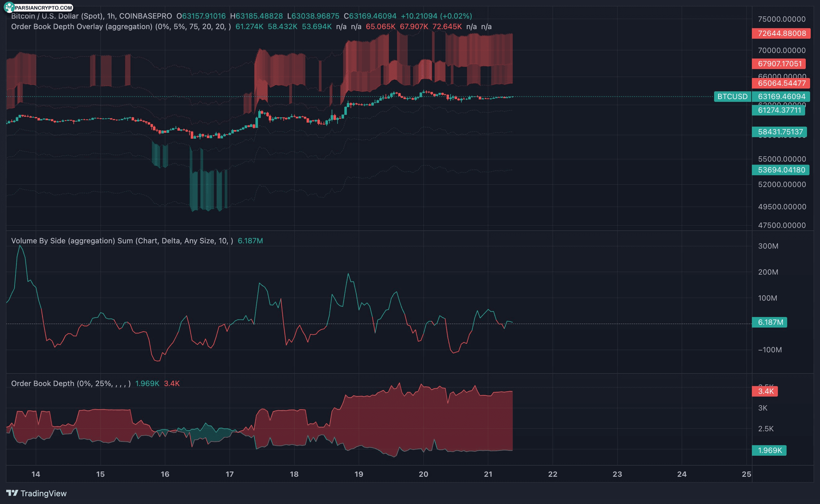Click the 55000.00000 price axis tick
Viewport: 820px width, 504px height.
[782, 159]
